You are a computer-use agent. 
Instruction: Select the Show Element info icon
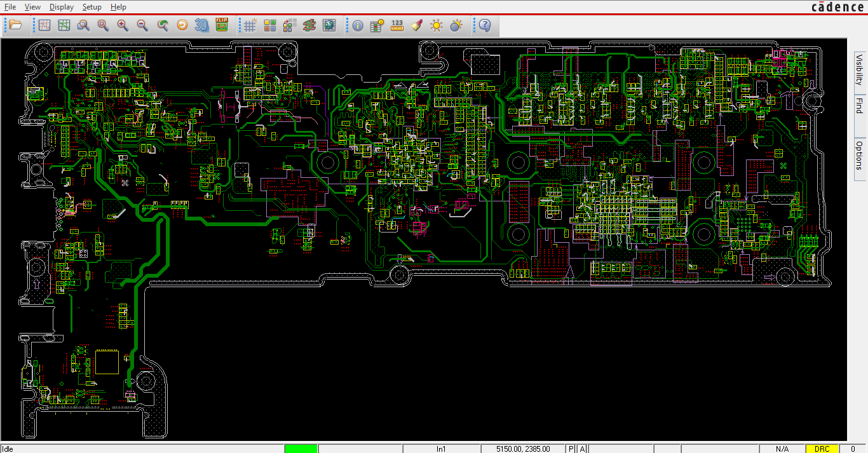point(358,25)
